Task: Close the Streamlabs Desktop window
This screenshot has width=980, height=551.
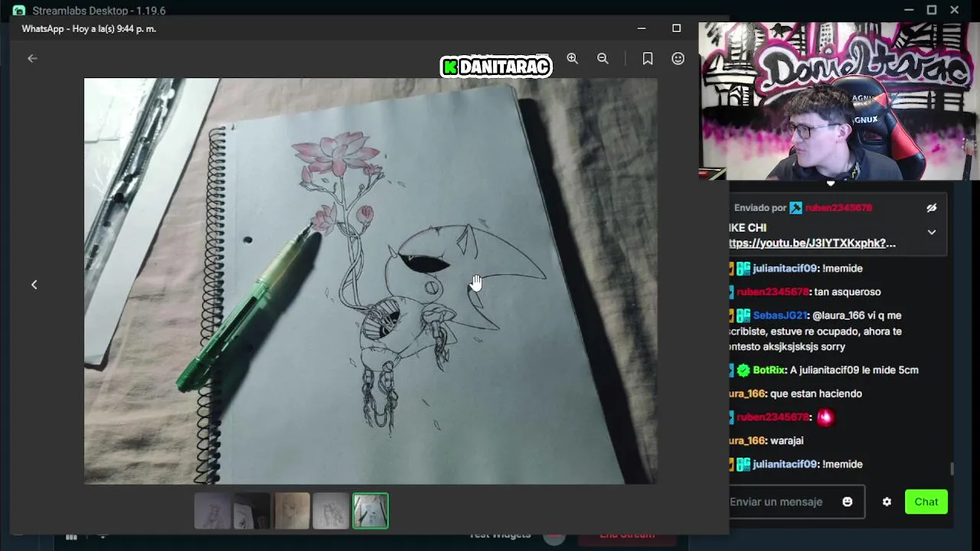Action: [x=955, y=10]
